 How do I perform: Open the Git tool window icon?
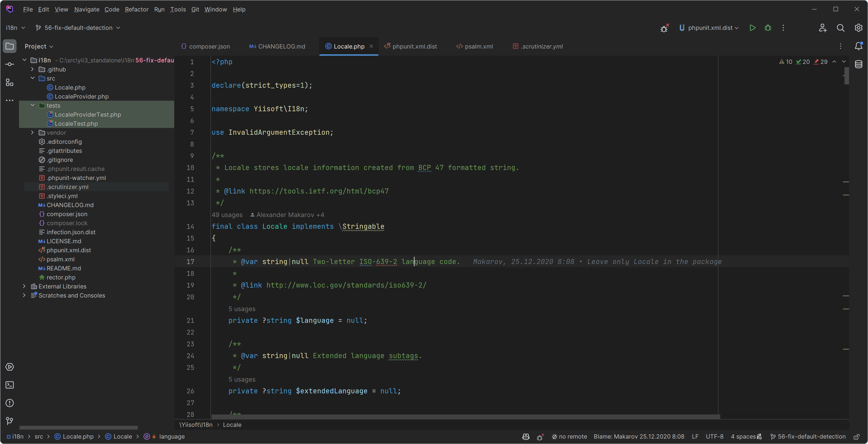pyautogui.click(x=9, y=421)
